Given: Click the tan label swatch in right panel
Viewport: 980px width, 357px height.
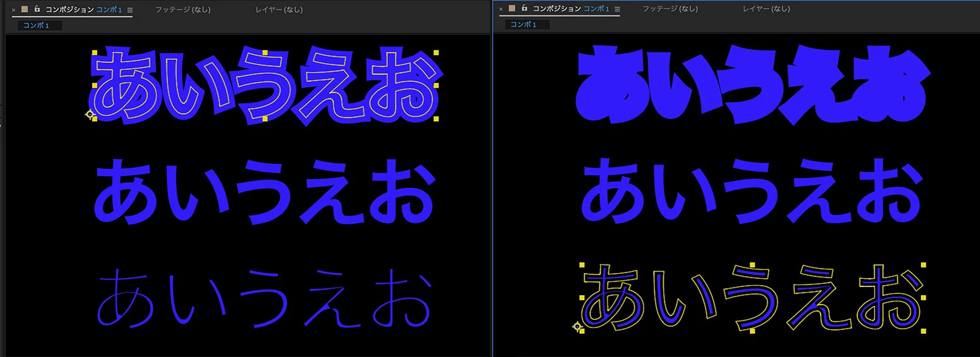Looking at the screenshot, I should click(x=512, y=9).
